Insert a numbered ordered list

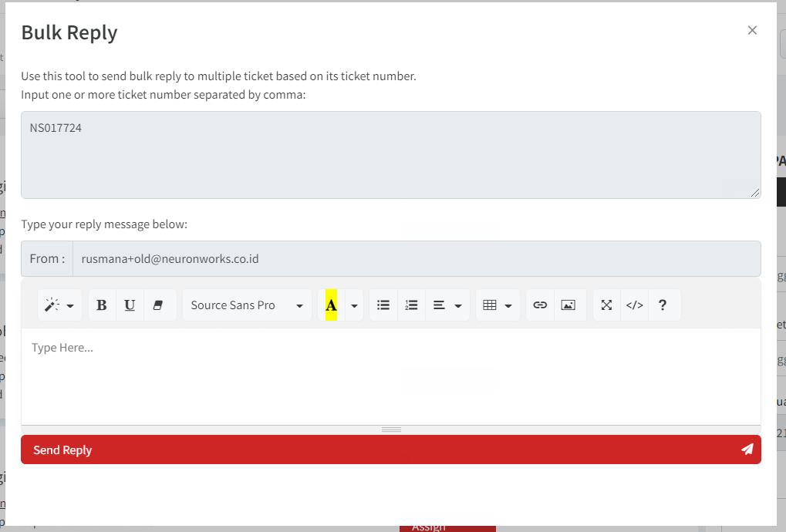(411, 305)
